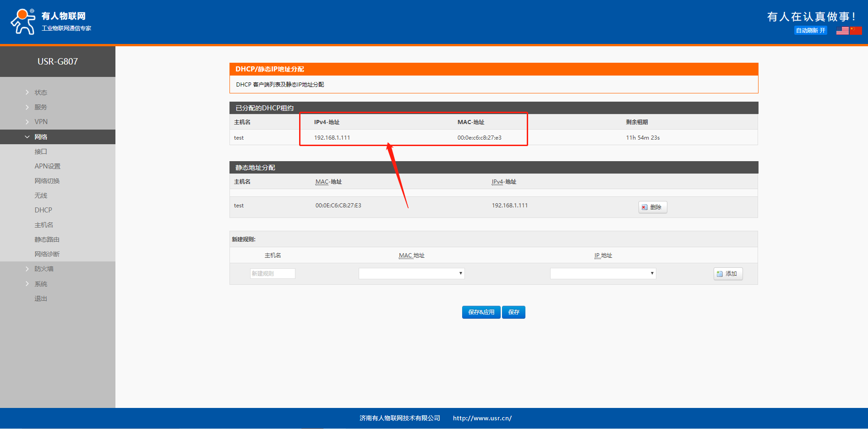Expand the 状态 status menu
The image size is (868, 429).
pos(41,92)
